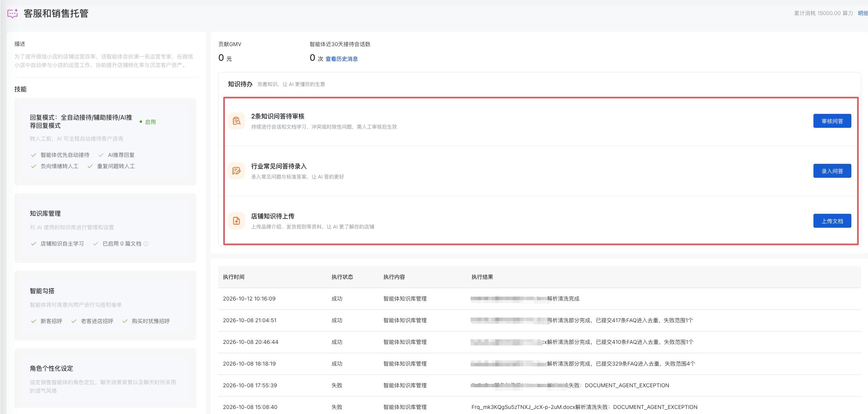
Task: Select the 2026-10-08 21:04:51 timestamp cell
Action: pyautogui.click(x=250, y=320)
